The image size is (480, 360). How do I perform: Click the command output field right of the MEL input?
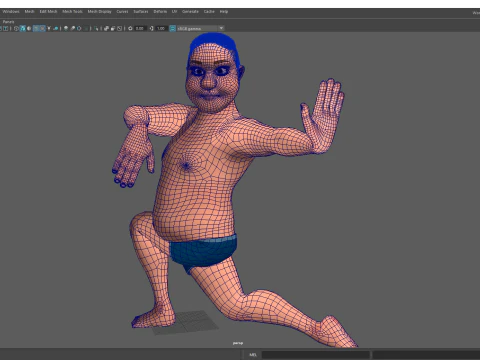click(426, 355)
